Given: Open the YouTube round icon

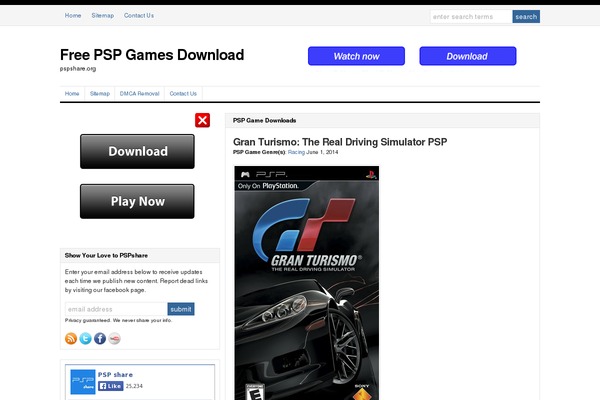Looking at the screenshot, I should [x=114, y=338].
